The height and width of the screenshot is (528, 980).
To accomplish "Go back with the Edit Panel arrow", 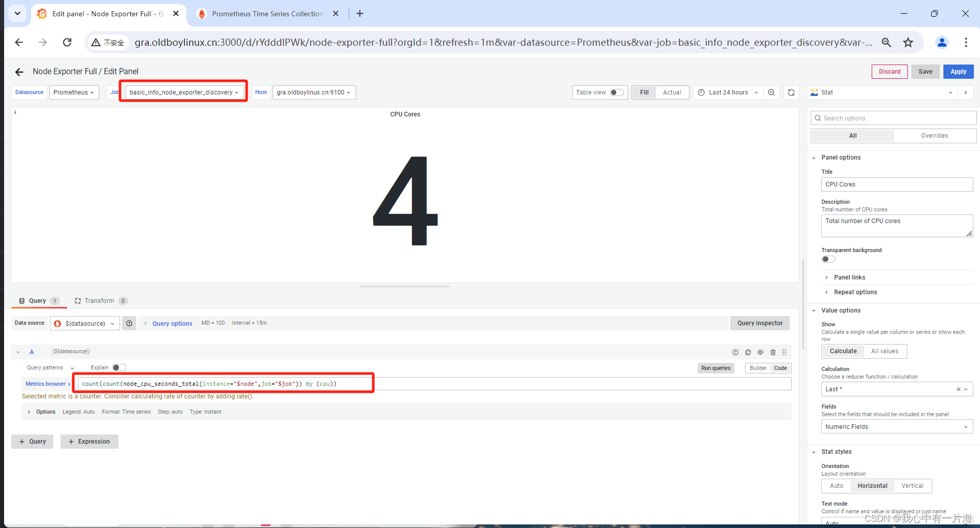I will pos(19,72).
